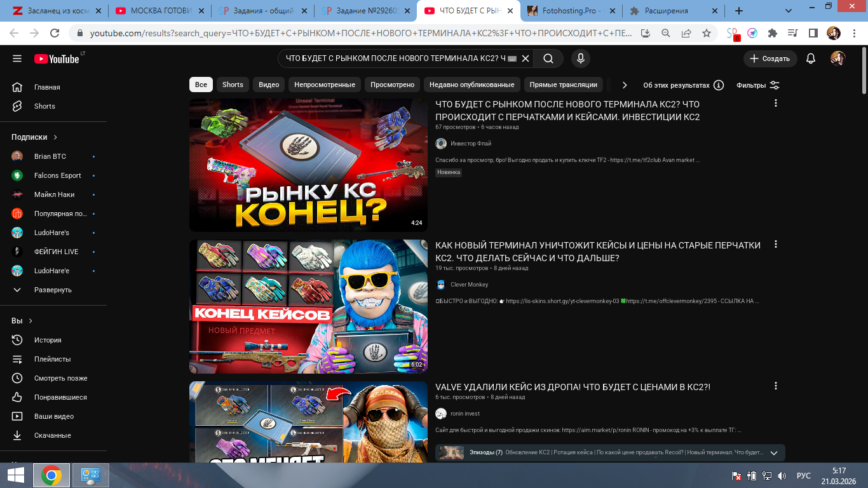Select the Просмотрено filter chip
Viewport: 868px width, 488px height.
pos(392,85)
